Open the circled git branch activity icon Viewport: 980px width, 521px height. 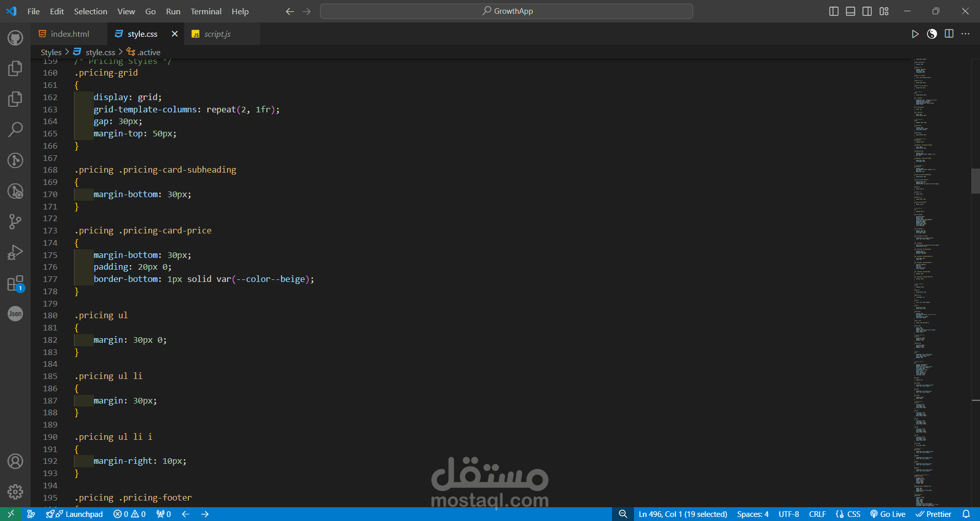tap(15, 160)
